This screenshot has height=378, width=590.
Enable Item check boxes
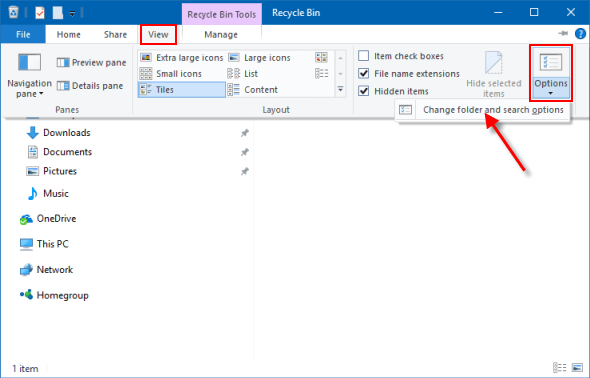click(401, 56)
